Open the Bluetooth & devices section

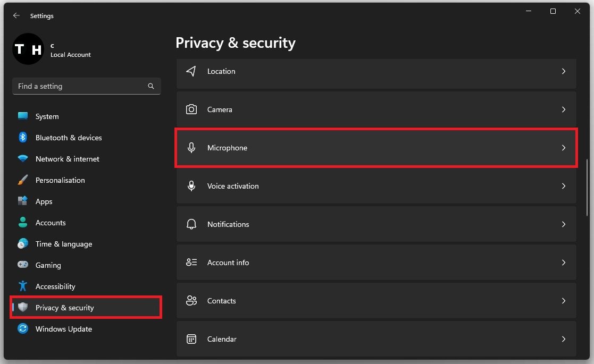click(x=68, y=138)
